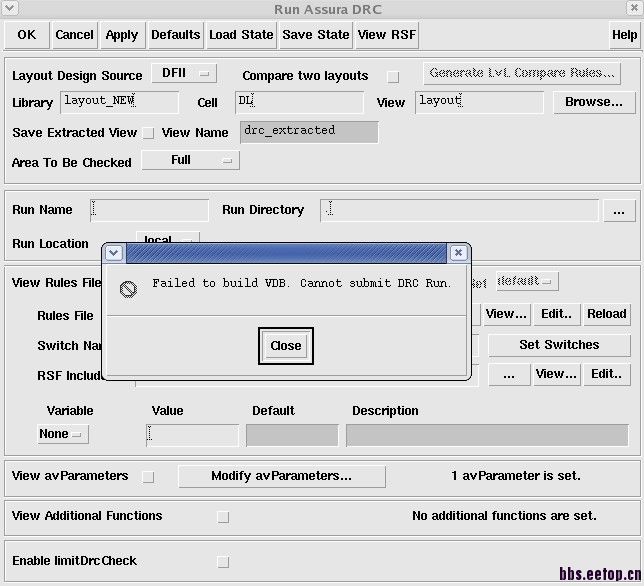Open the default rule set dropdown
Image resolution: width=644 pixels, height=586 pixels.
[x=527, y=281]
